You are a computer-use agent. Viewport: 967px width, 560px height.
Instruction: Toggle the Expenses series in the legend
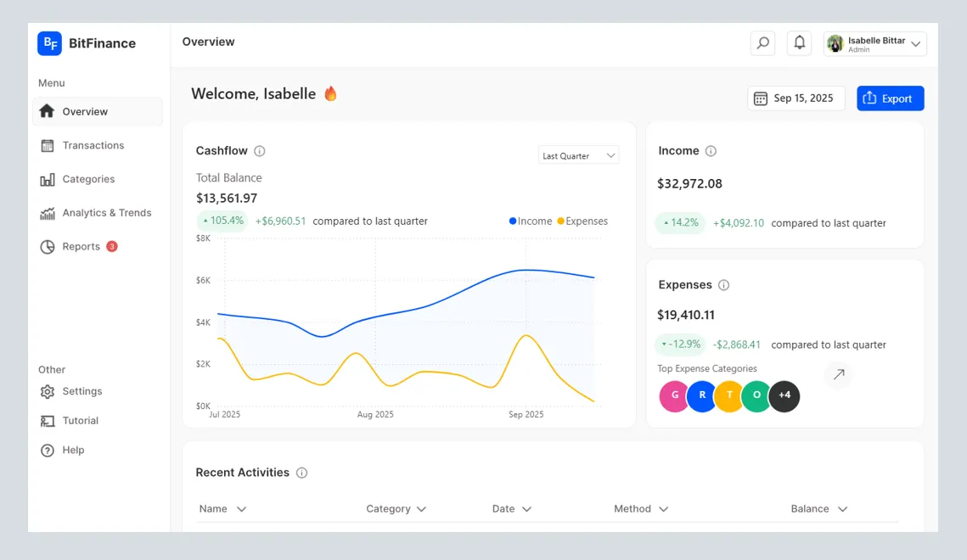[583, 221]
